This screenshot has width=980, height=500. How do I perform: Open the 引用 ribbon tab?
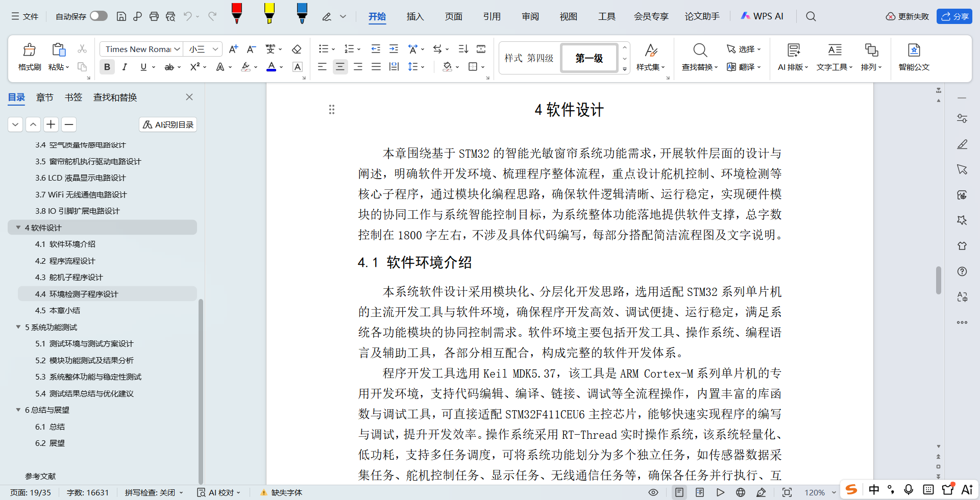pyautogui.click(x=492, y=16)
